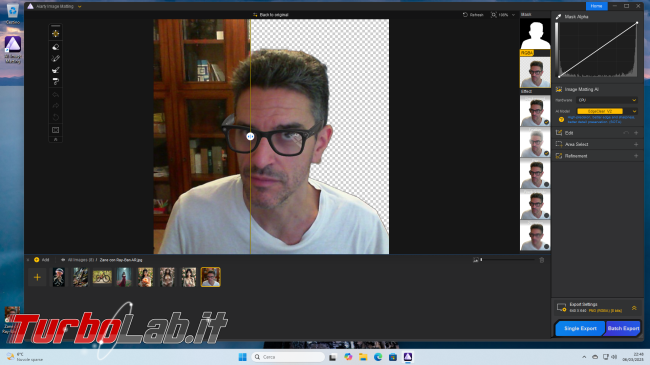Expand the Area Select section with plus

(x=636, y=144)
